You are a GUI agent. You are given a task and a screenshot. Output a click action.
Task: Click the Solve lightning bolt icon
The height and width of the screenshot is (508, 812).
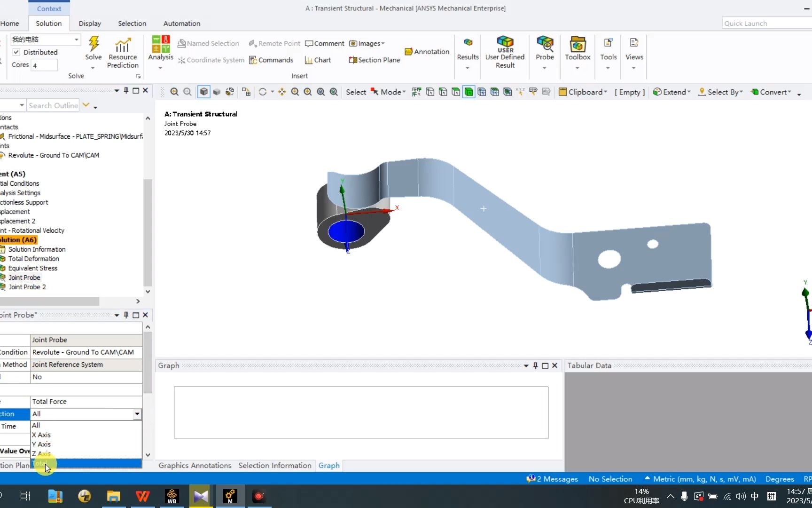(x=94, y=43)
